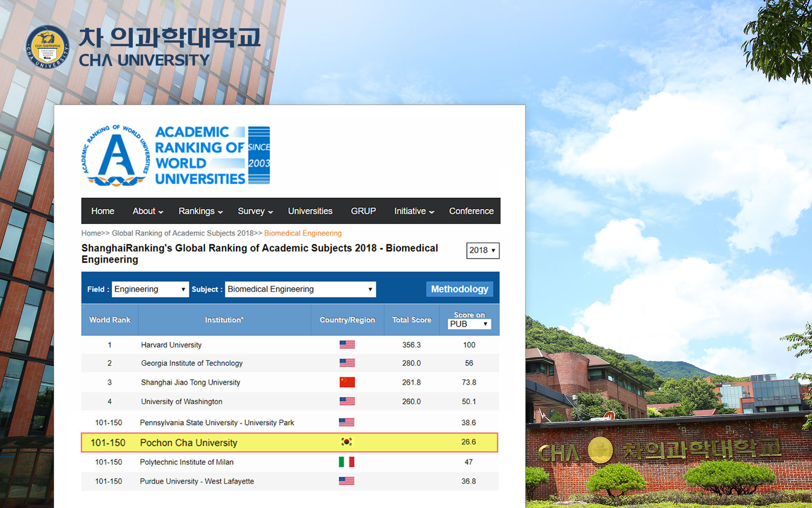Open the Home menu item
This screenshot has height=508, width=812.
coord(103,211)
